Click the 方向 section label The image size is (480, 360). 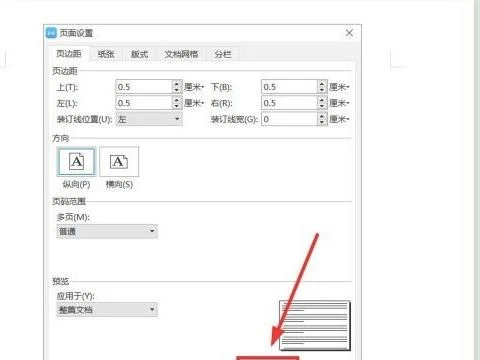coord(61,138)
